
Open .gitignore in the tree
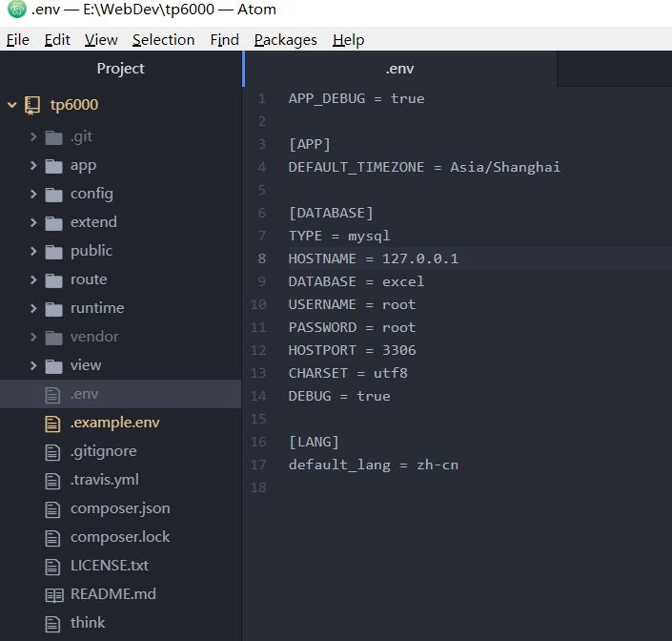tap(103, 451)
